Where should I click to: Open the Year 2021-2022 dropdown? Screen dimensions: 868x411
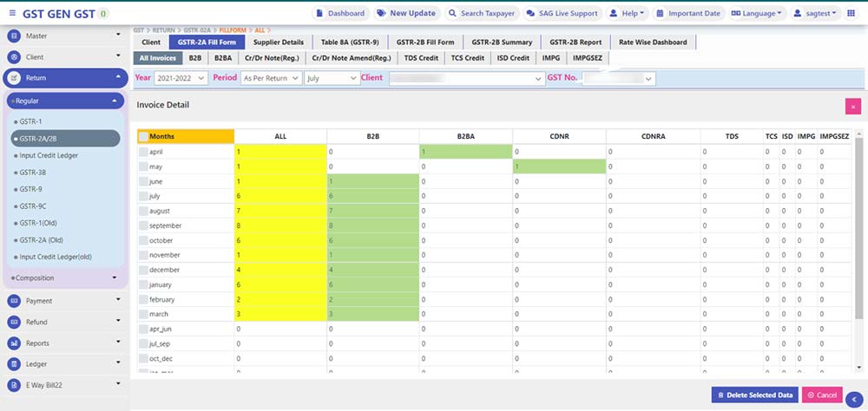click(181, 78)
